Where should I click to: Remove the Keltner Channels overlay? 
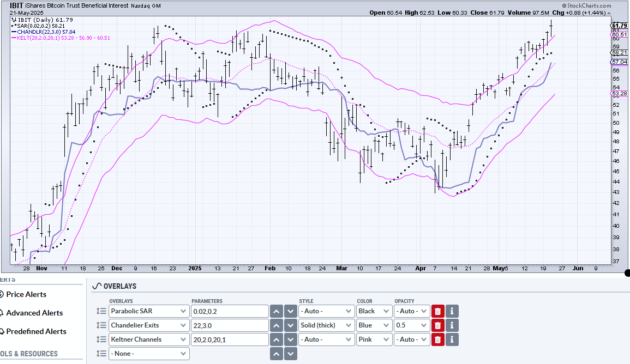click(x=437, y=339)
